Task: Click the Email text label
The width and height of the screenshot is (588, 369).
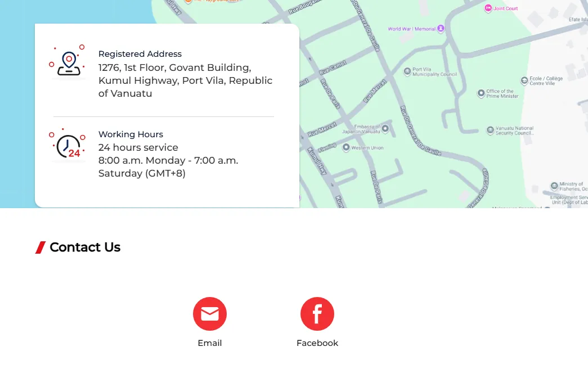Action: tap(210, 343)
